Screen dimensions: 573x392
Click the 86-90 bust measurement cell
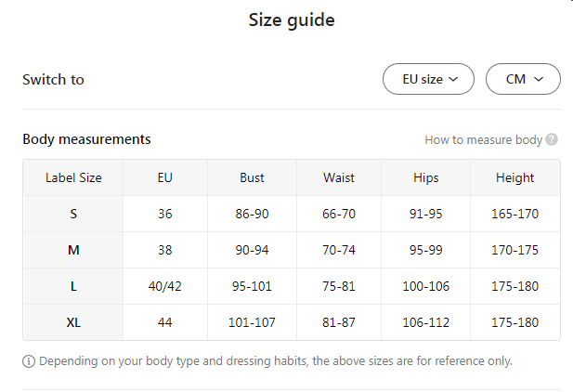(x=252, y=214)
